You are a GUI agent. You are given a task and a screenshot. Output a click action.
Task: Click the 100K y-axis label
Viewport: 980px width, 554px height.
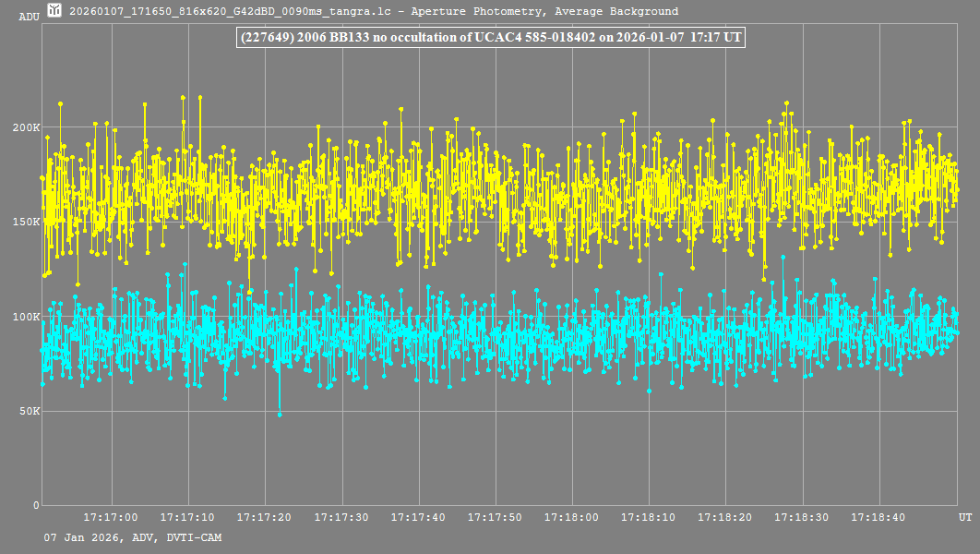click(x=25, y=317)
